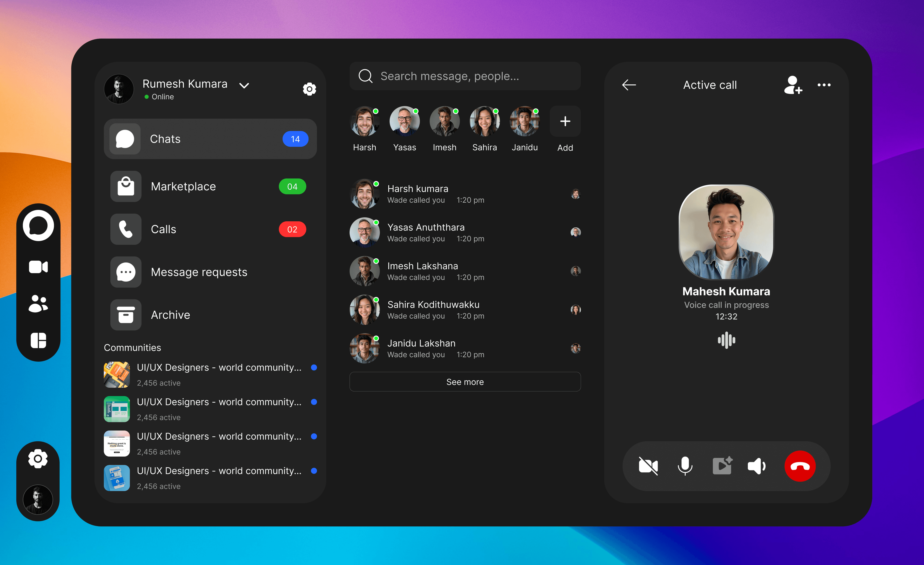924x565 pixels.
Task: Open third UI/UX Designers community with white thumbnail
Action: point(210,444)
